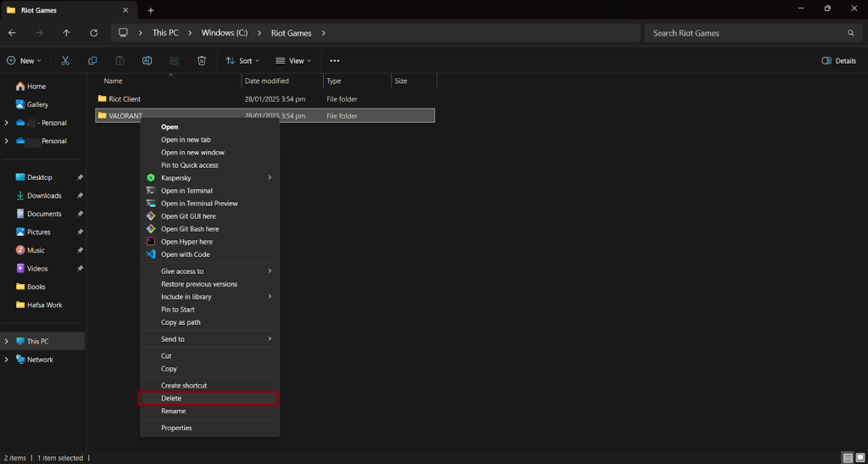Click the Share icon in toolbar

click(175, 61)
